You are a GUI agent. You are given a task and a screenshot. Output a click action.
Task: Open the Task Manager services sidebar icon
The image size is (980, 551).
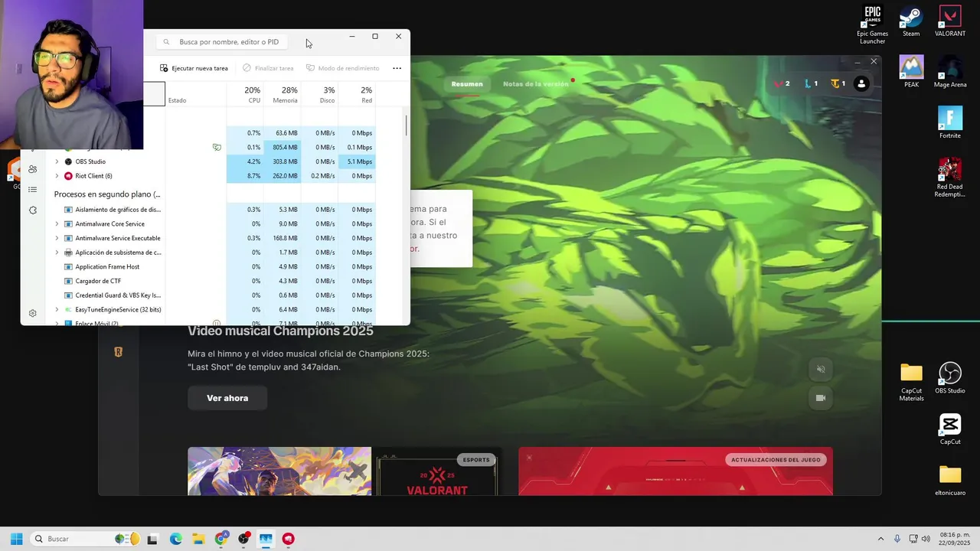pos(32,210)
